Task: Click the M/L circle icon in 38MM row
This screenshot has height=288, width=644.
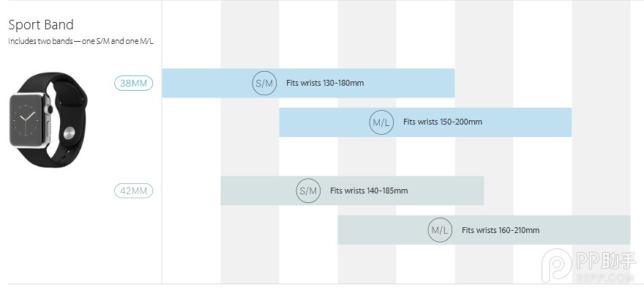Action: 381,122
